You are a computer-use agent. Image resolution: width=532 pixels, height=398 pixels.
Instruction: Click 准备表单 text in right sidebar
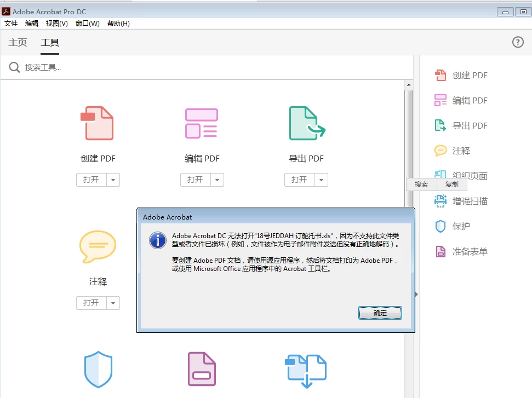pyautogui.click(x=470, y=251)
